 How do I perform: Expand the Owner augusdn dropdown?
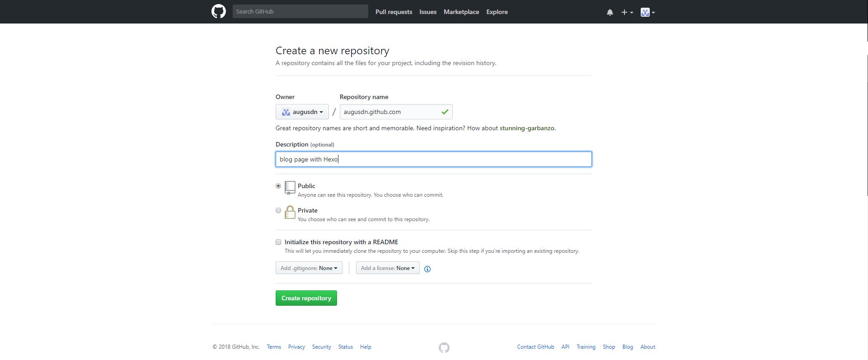(302, 112)
